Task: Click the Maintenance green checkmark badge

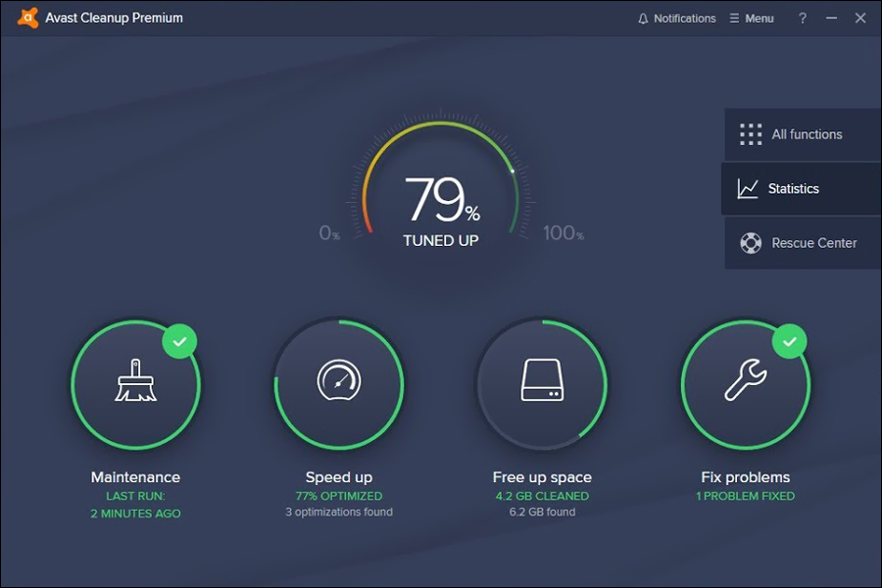Action: tap(179, 341)
